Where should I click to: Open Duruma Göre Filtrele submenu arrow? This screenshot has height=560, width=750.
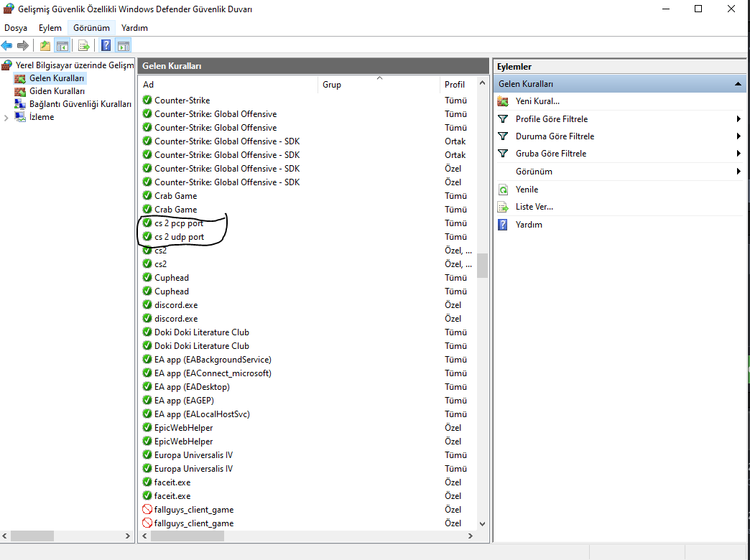tap(739, 136)
